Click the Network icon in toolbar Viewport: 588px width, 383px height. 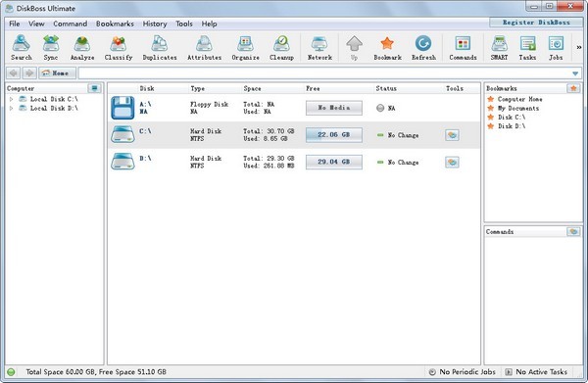pyautogui.click(x=319, y=48)
